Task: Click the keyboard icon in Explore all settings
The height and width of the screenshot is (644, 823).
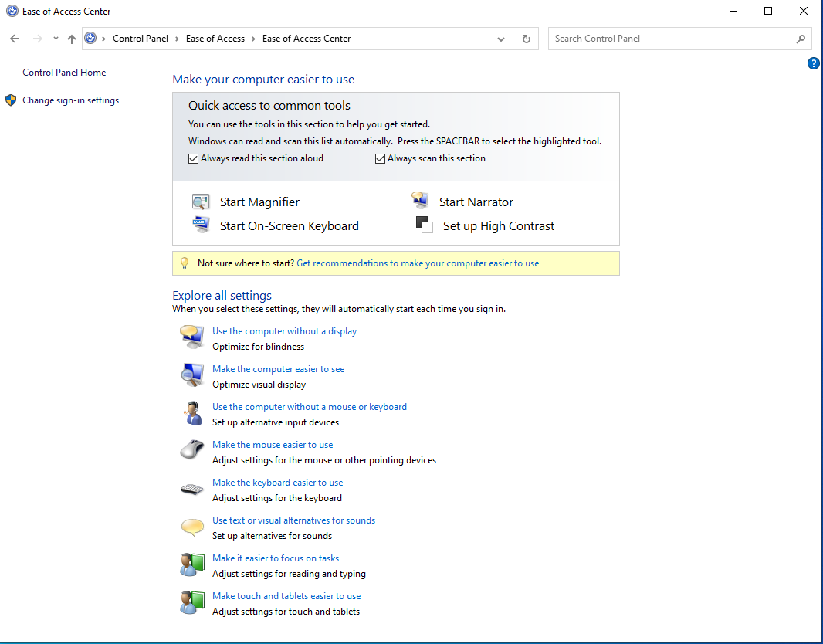Action: [192, 489]
